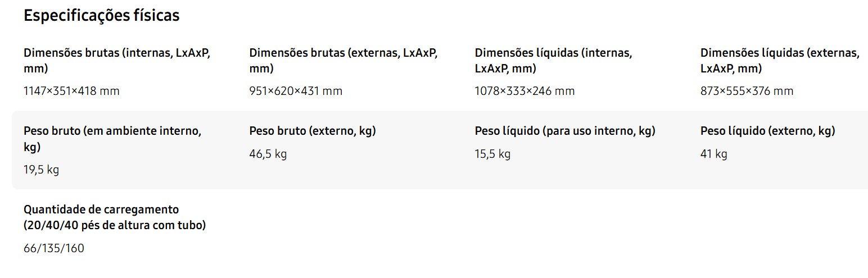The width and height of the screenshot is (868, 278).
Task: Click the 1078×333×246 mm value
Action: 525,91
